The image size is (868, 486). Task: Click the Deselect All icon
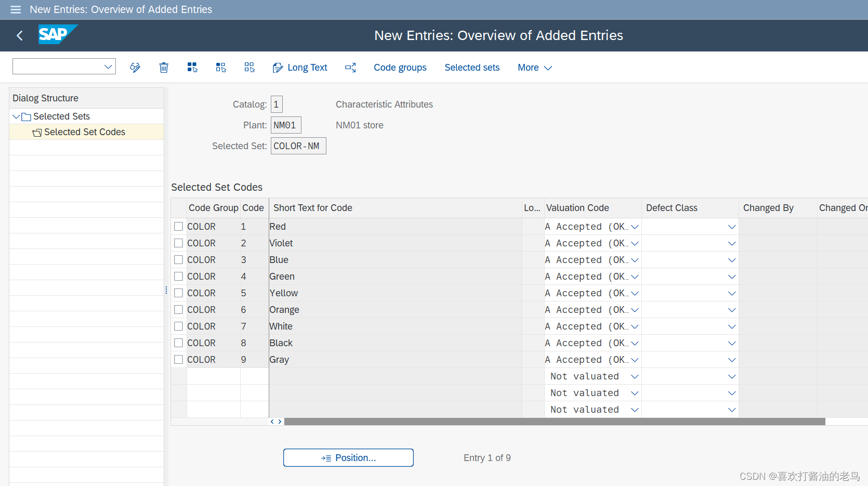pyautogui.click(x=249, y=67)
